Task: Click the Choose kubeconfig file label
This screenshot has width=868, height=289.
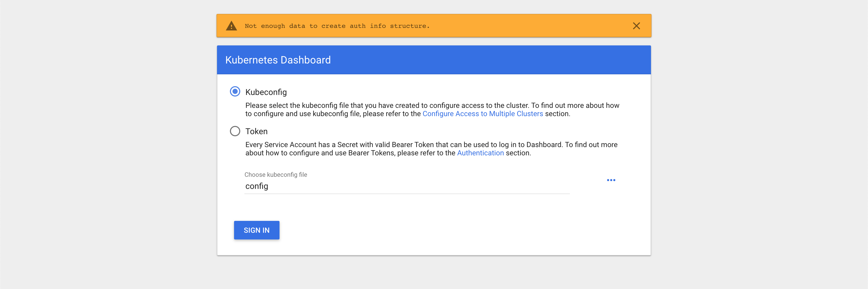Action: pyautogui.click(x=276, y=175)
